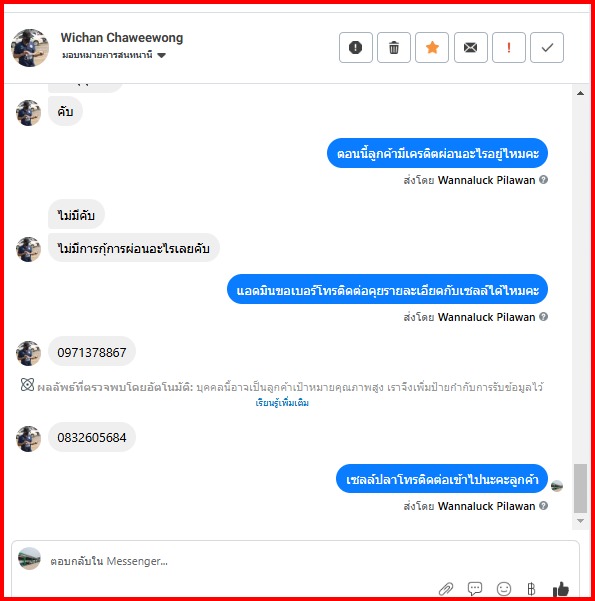
Task: Attach a file using the paperclip icon
Action: 446,588
